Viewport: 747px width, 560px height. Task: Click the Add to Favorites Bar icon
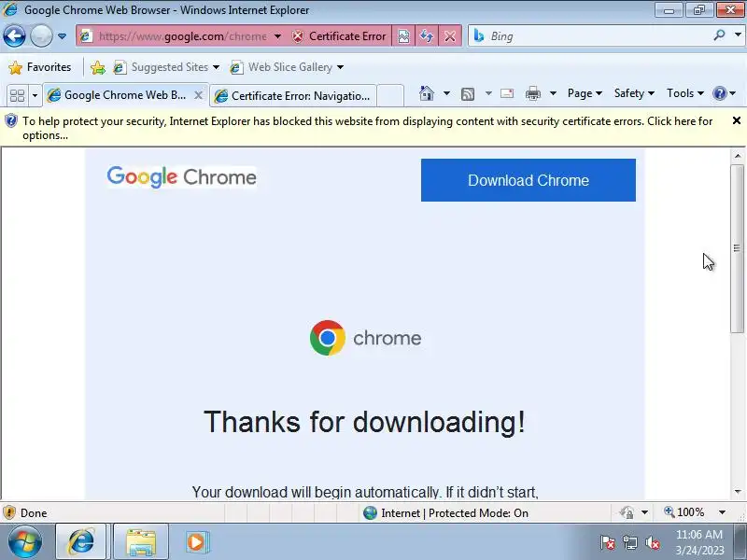pyautogui.click(x=98, y=67)
